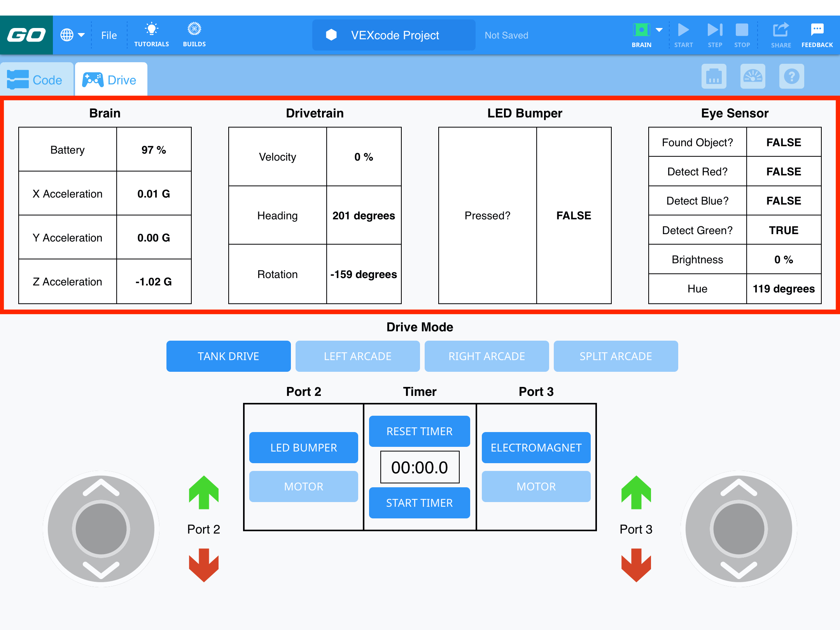Viewport: 840px width, 630px height.
Task: Switch to Right Arcade mode
Action: click(486, 356)
